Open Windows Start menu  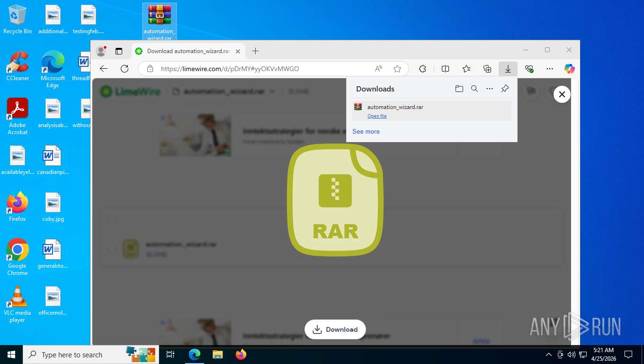pyautogui.click(x=11, y=355)
